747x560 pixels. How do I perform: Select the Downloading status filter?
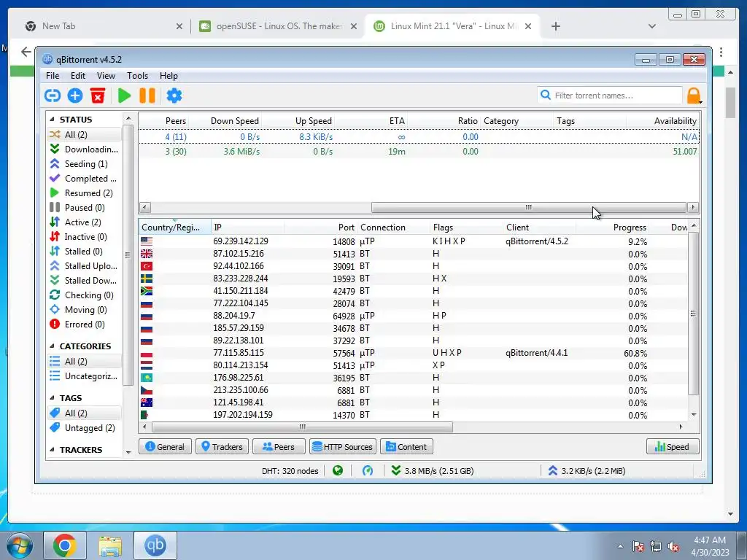coord(85,149)
